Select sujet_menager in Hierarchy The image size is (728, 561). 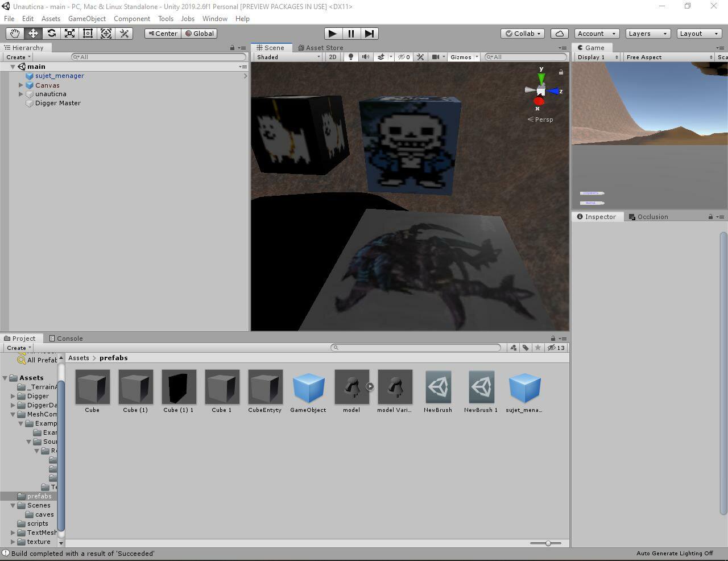pos(59,76)
